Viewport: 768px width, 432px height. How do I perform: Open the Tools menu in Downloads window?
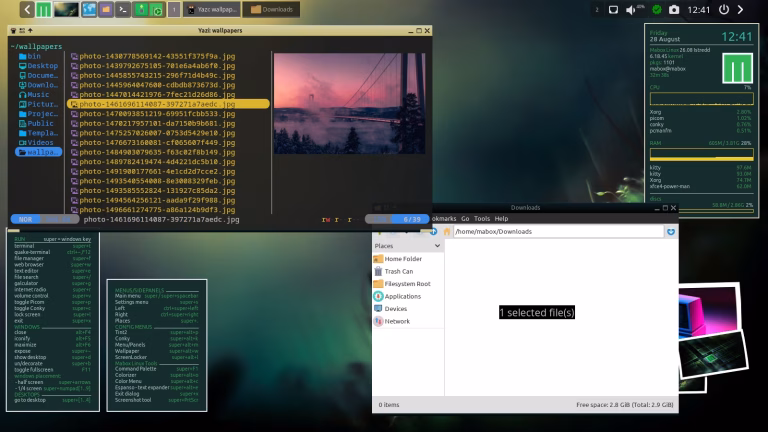481,218
